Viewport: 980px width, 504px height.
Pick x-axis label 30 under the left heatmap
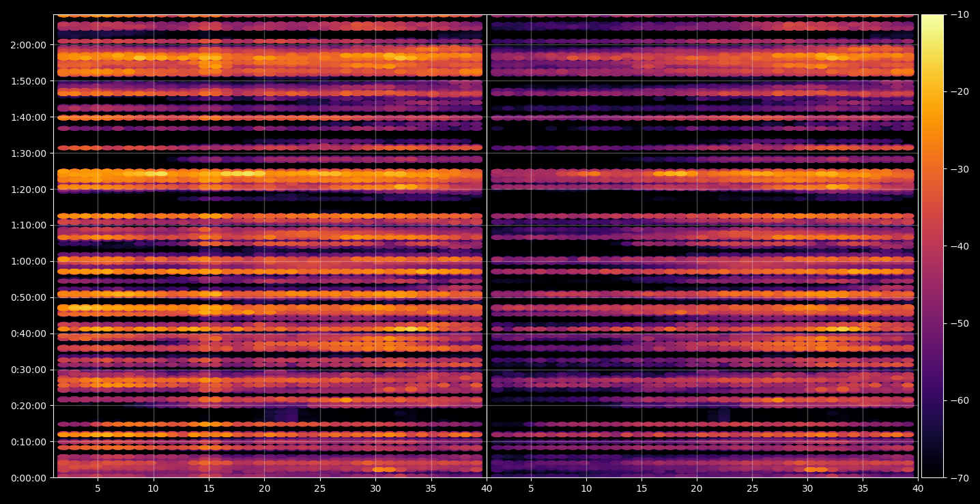tap(375, 488)
